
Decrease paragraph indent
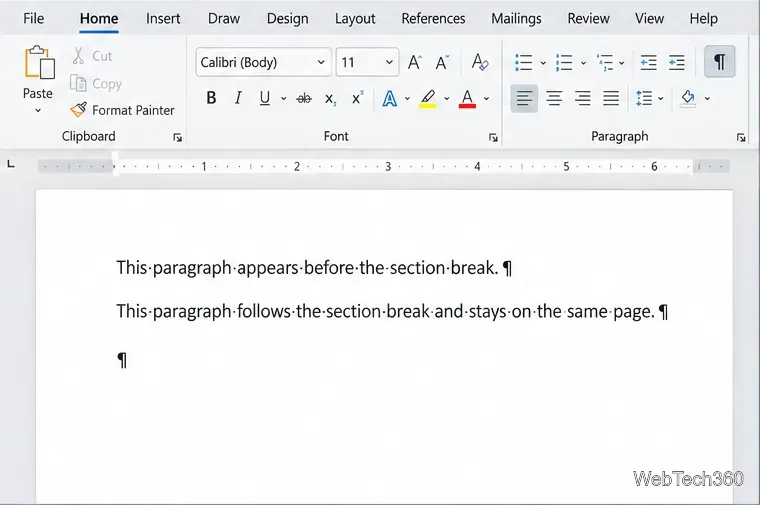tap(649, 63)
